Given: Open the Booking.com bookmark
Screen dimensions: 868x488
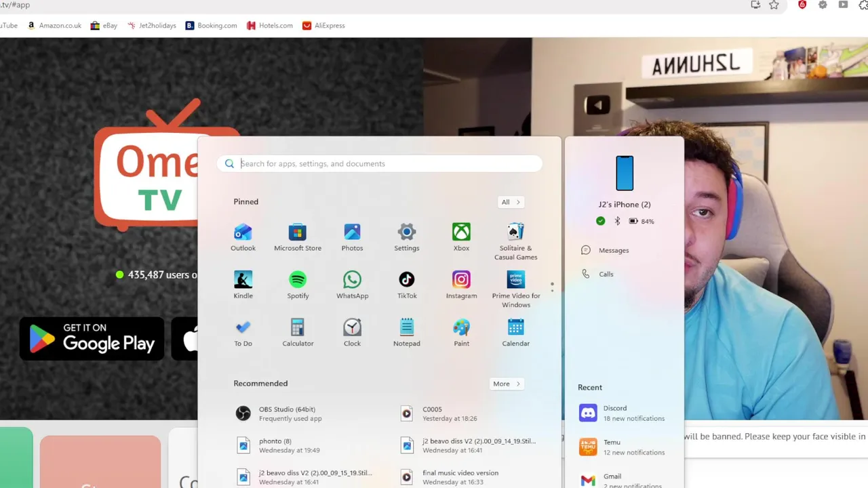Looking at the screenshot, I should 211,25.
